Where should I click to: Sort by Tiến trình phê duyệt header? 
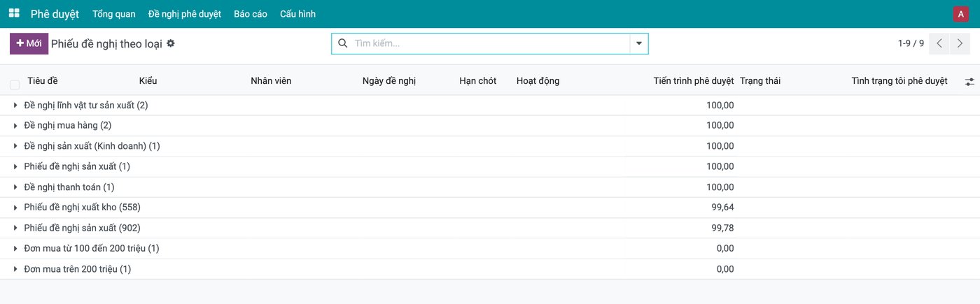pyautogui.click(x=694, y=81)
